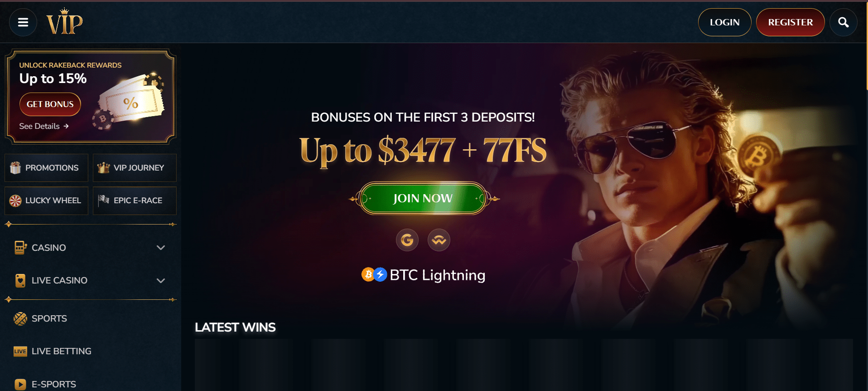
Task: Sign up with the Google icon
Action: click(x=407, y=239)
